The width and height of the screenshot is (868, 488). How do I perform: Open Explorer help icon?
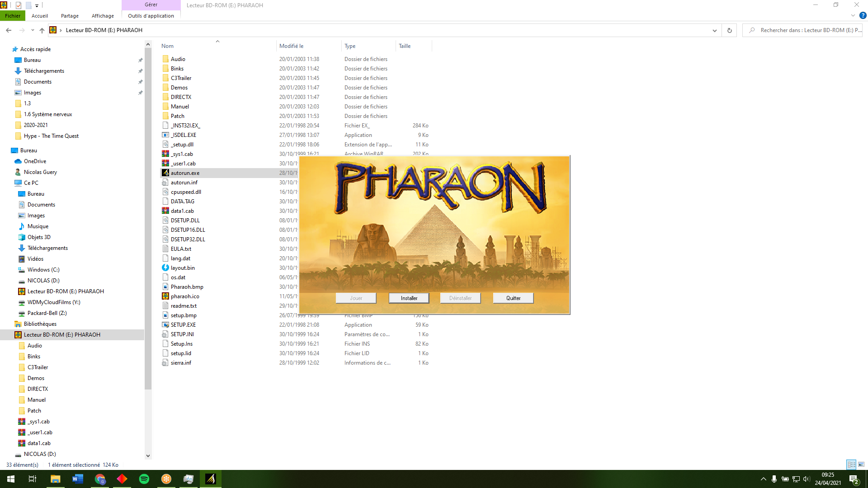coord(863,16)
